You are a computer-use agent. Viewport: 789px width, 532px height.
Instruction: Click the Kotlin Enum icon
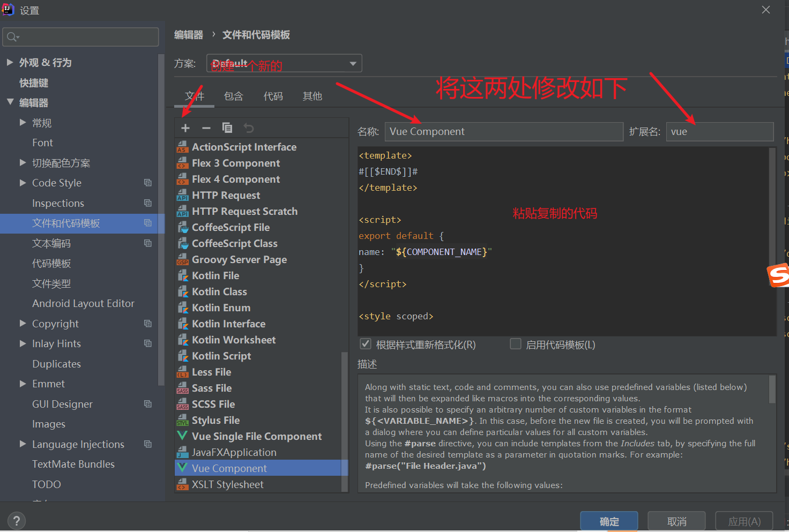tap(182, 308)
